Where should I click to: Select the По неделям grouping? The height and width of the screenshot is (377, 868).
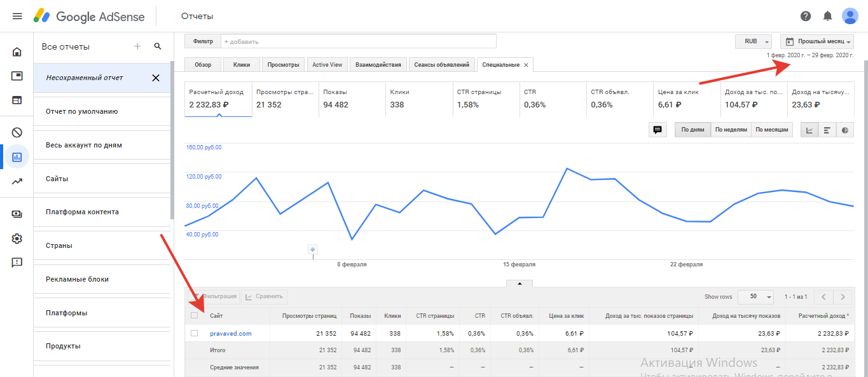pyautogui.click(x=731, y=130)
